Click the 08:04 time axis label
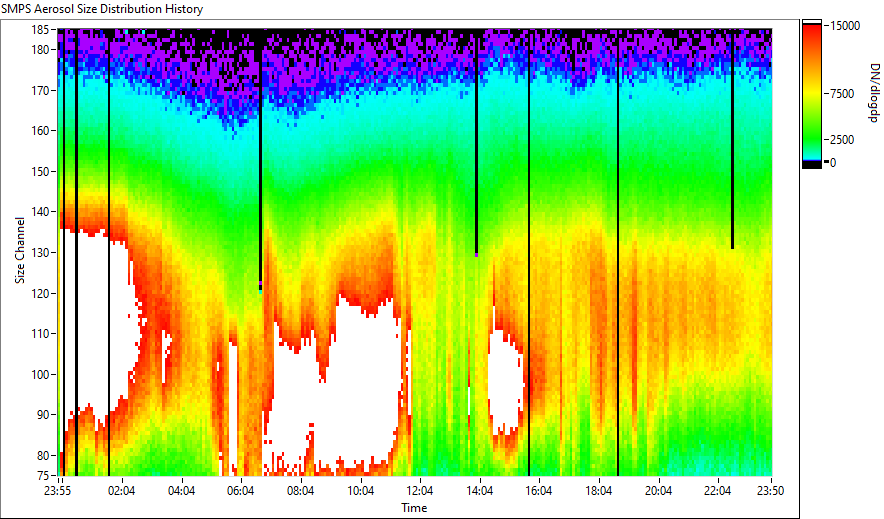Image resolution: width=884 pixels, height=519 pixels. click(x=300, y=491)
